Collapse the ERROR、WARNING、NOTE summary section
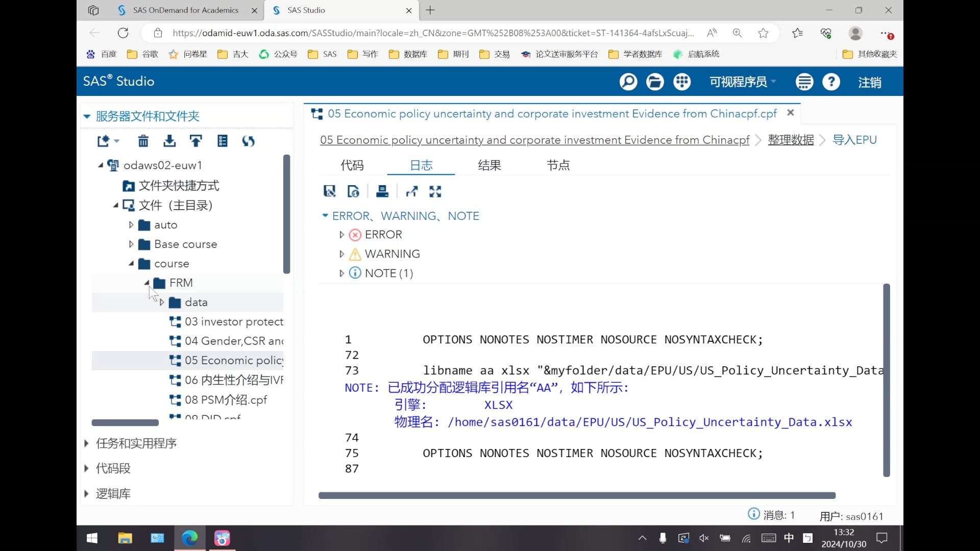This screenshot has height=551, width=980. 325,215
